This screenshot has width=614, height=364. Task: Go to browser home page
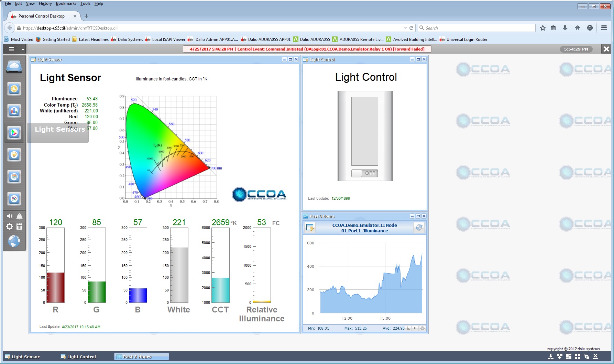click(x=578, y=28)
